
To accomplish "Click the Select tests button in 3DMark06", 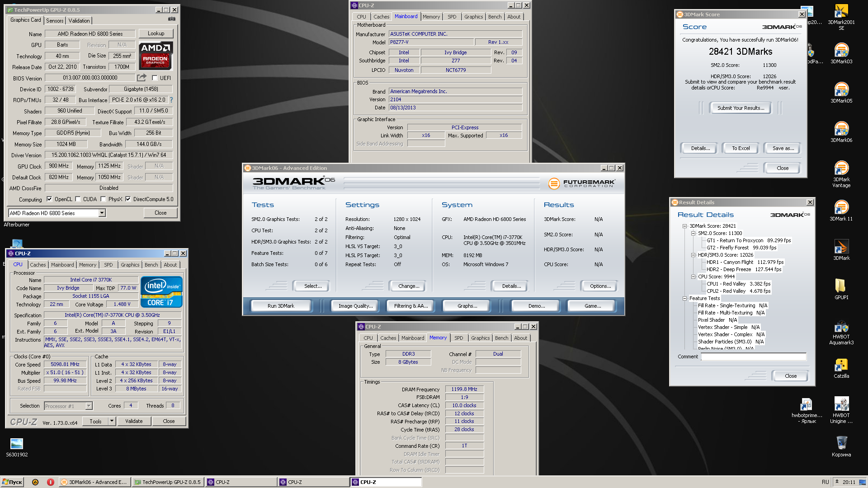I will 312,286.
